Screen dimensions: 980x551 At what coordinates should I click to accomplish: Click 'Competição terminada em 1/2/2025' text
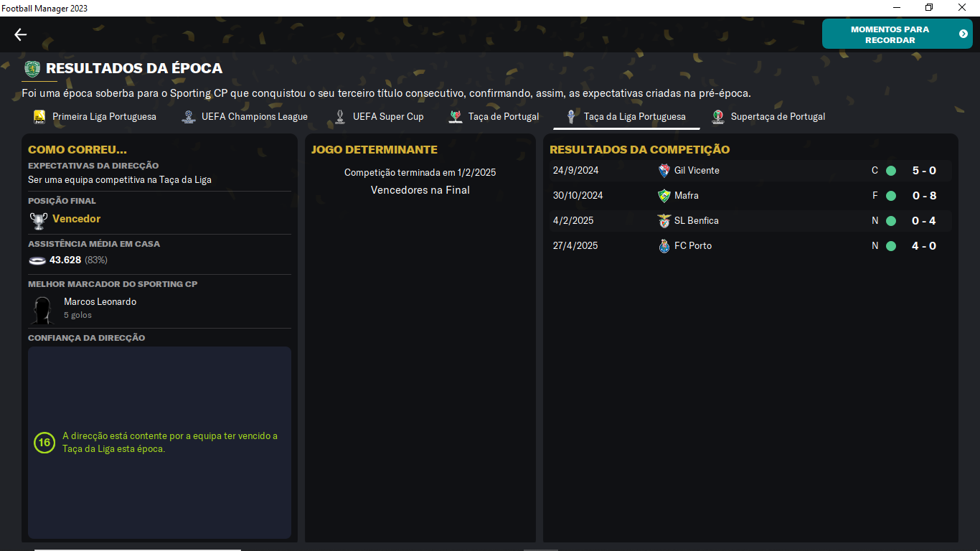420,173
